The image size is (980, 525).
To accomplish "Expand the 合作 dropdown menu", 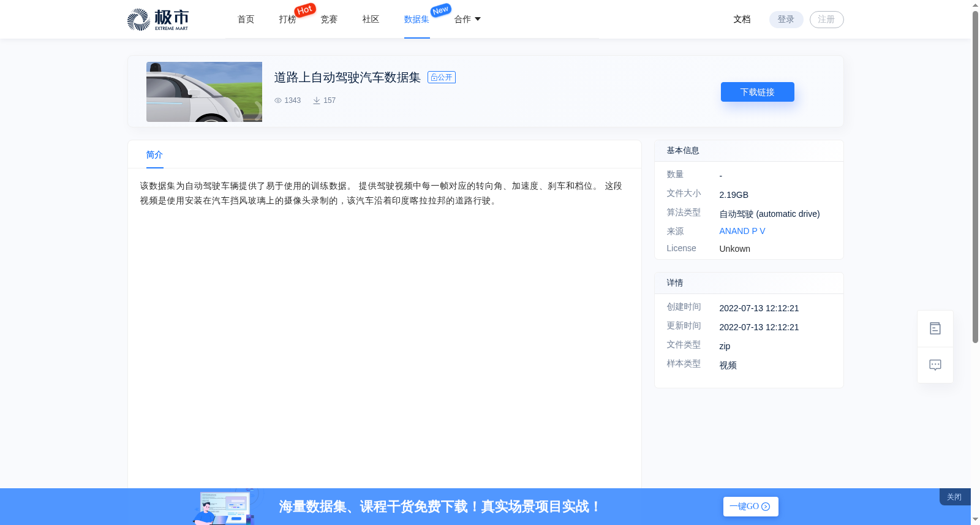I will tap(468, 20).
